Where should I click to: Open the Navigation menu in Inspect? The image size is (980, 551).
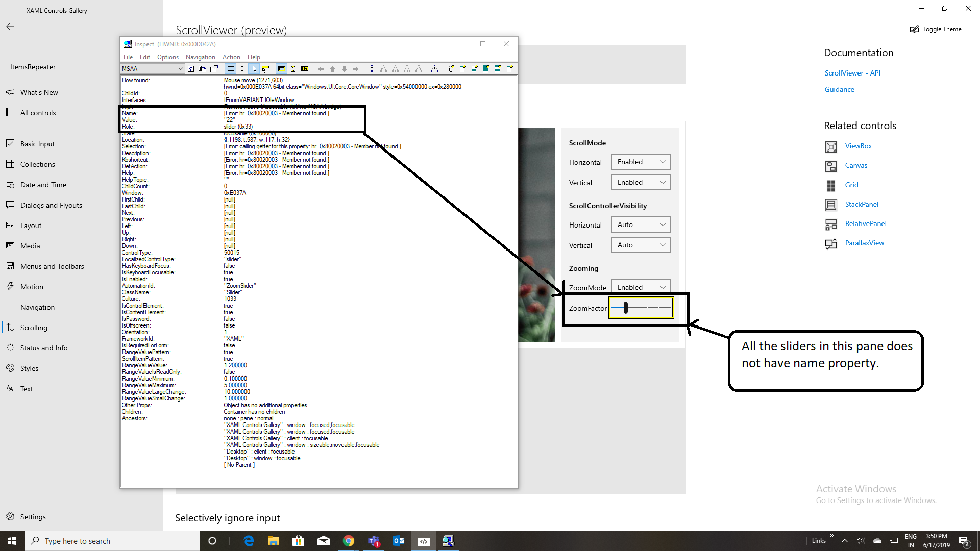[200, 57]
